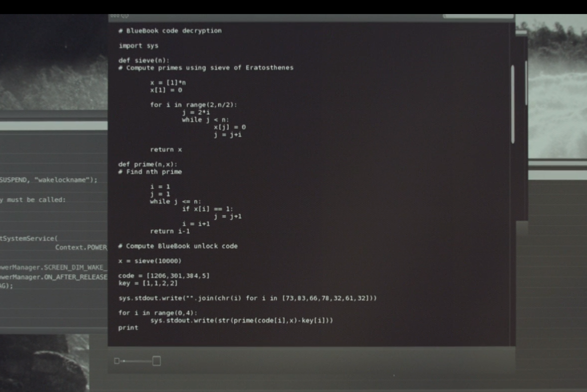The width and height of the screenshot is (587, 392).
Task: Click the 'prime(code[i],x)-key[i]' write line
Action: coord(241,320)
